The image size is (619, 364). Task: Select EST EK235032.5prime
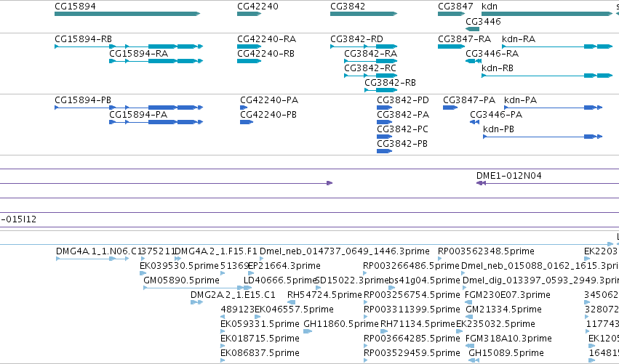pos(496,324)
